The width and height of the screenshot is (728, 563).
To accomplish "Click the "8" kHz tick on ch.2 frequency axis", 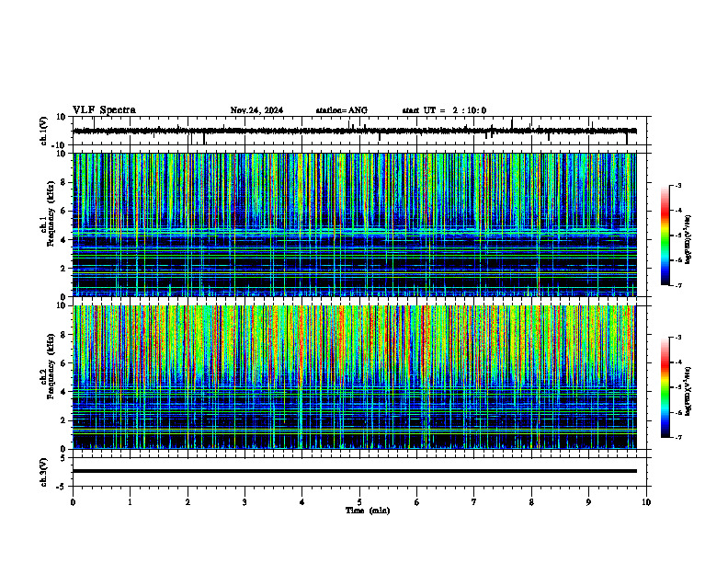I will pyautogui.click(x=64, y=335).
